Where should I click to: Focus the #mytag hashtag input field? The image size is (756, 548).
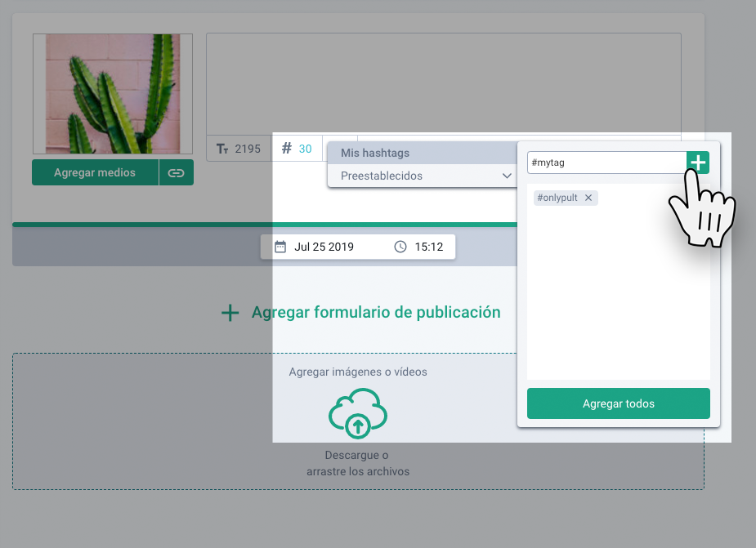pyautogui.click(x=605, y=163)
